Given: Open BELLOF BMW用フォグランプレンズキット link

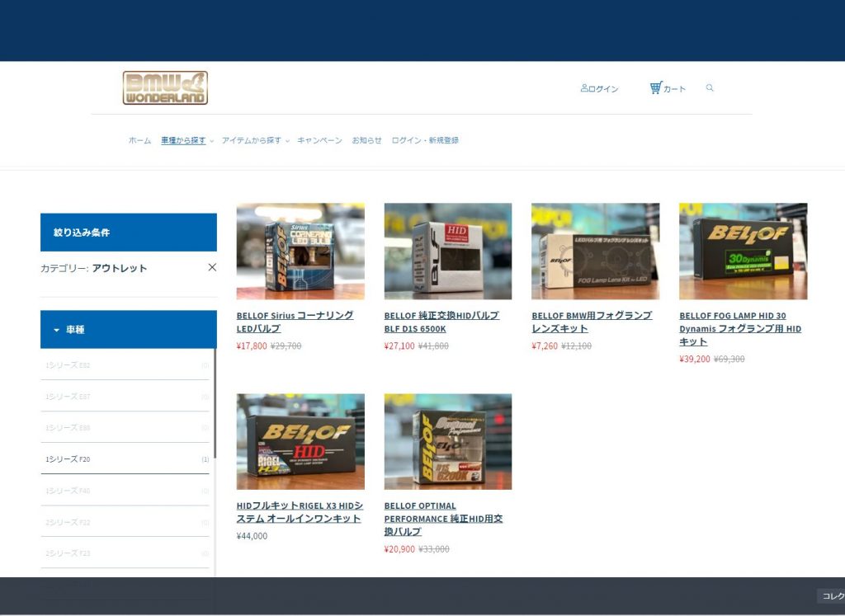Looking at the screenshot, I should (592, 322).
